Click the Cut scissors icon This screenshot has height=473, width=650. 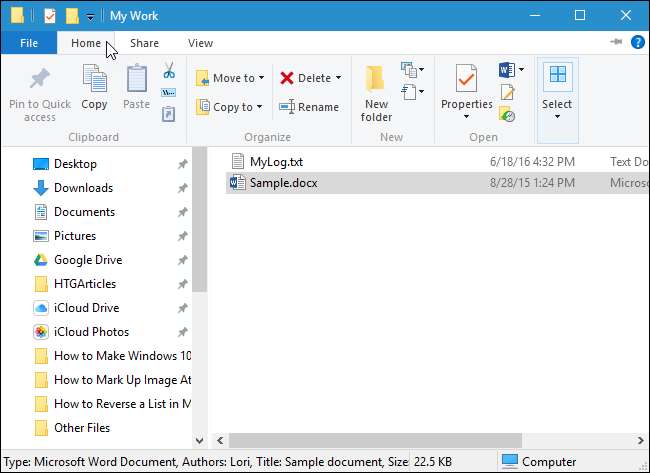pos(169,70)
